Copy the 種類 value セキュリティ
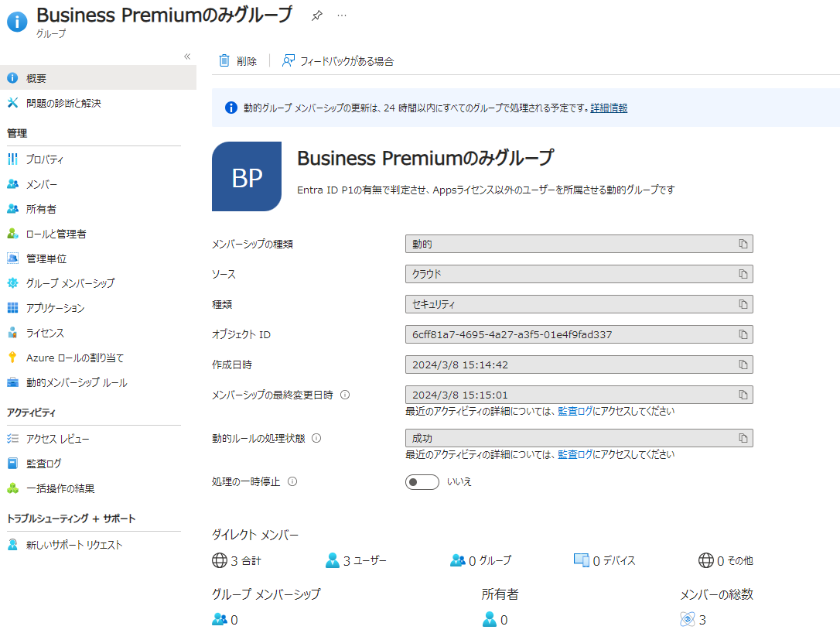This screenshot has width=840, height=640. 743,304
